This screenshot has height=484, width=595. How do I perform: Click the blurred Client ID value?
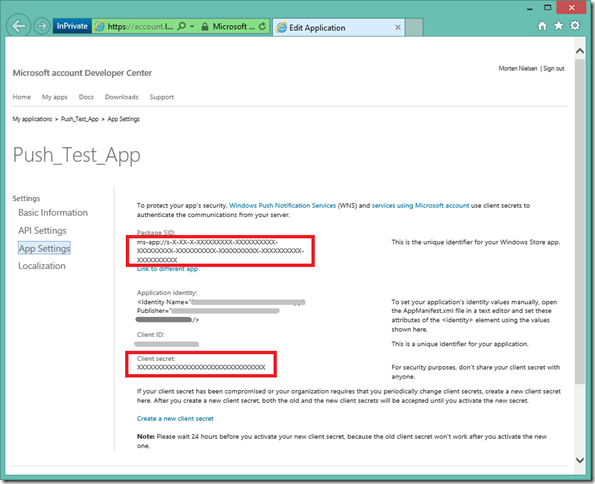(x=167, y=344)
